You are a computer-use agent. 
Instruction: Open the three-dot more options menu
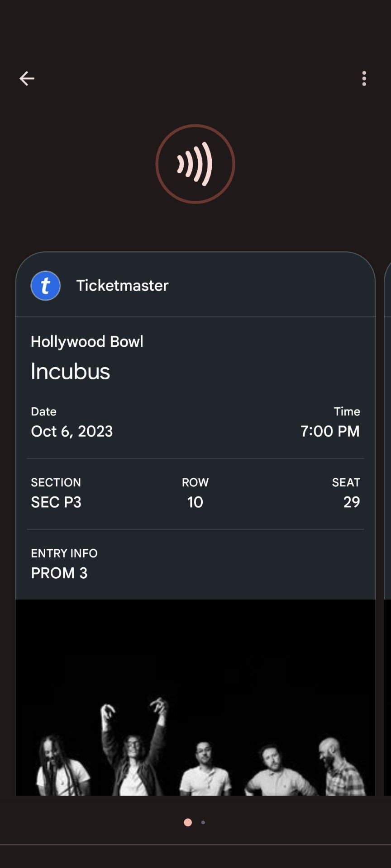pyautogui.click(x=364, y=79)
